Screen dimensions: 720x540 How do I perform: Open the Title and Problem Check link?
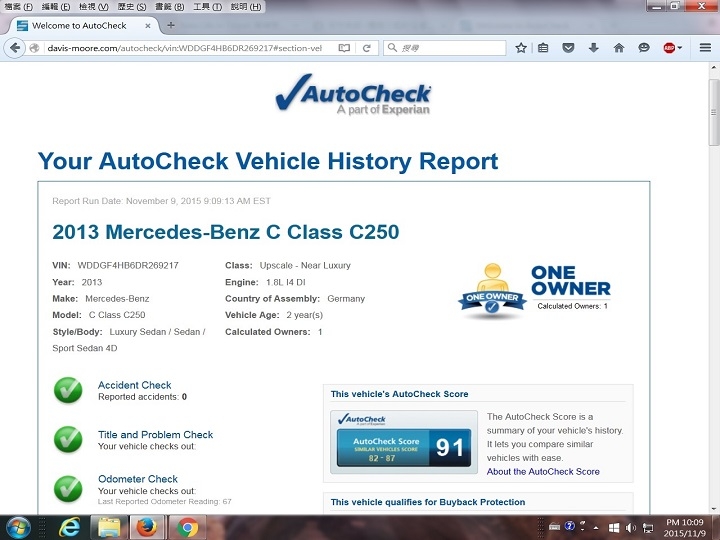(x=156, y=434)
